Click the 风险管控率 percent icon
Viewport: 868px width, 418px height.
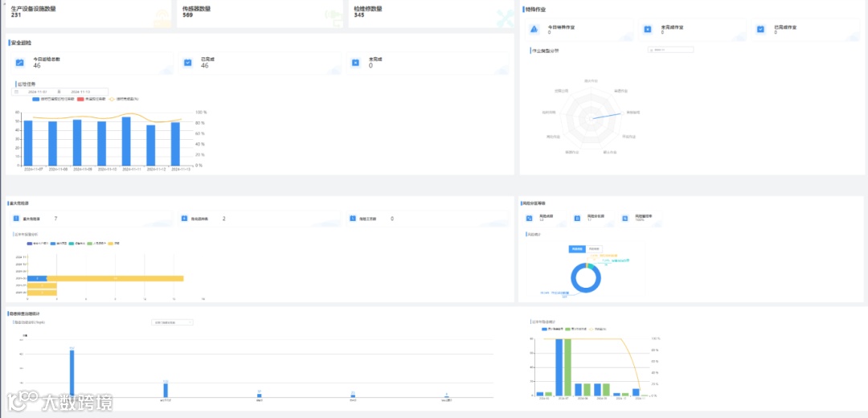(x=625, y=219)
